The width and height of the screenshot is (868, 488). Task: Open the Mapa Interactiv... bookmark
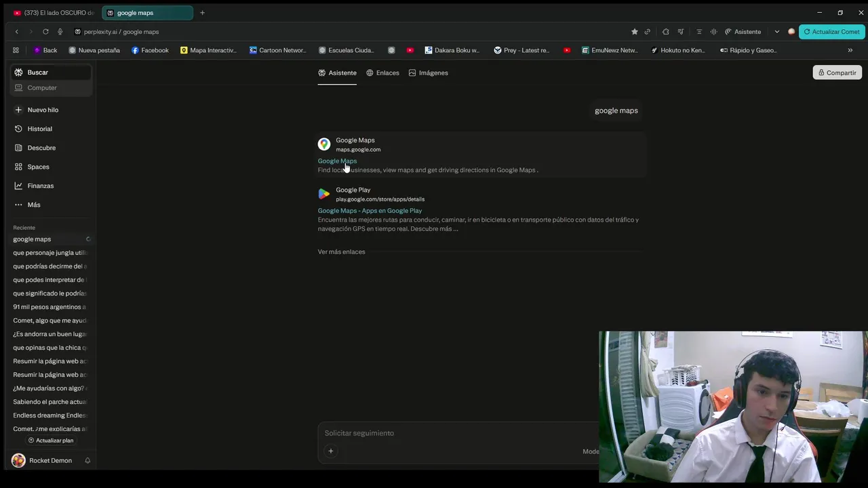tap(209, 50)
